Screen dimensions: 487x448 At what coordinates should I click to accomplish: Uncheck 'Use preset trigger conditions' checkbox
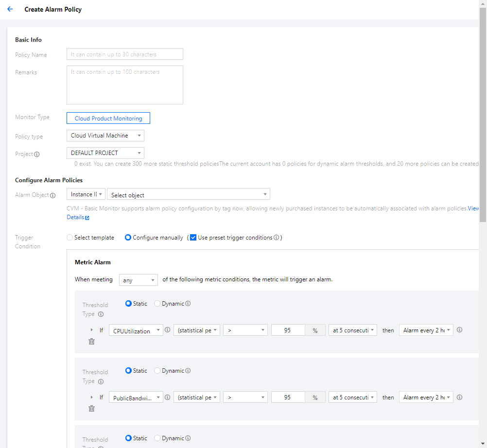tap(193, 238)
